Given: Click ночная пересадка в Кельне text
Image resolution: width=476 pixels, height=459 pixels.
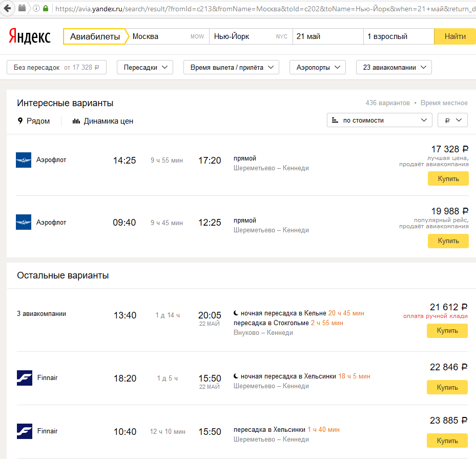Looking at the screenshot, I should [283, 313].
